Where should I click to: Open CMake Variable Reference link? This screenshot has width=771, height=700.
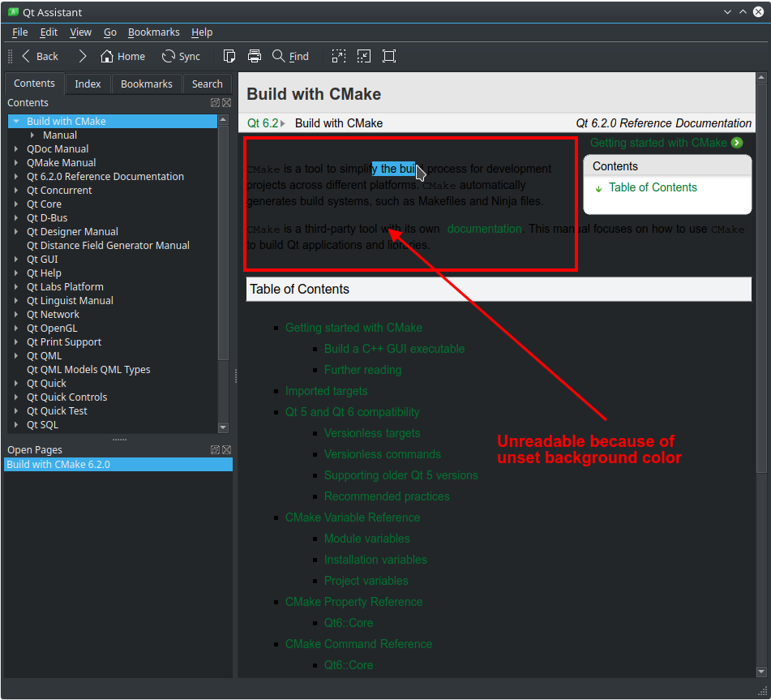coord(353,517)
